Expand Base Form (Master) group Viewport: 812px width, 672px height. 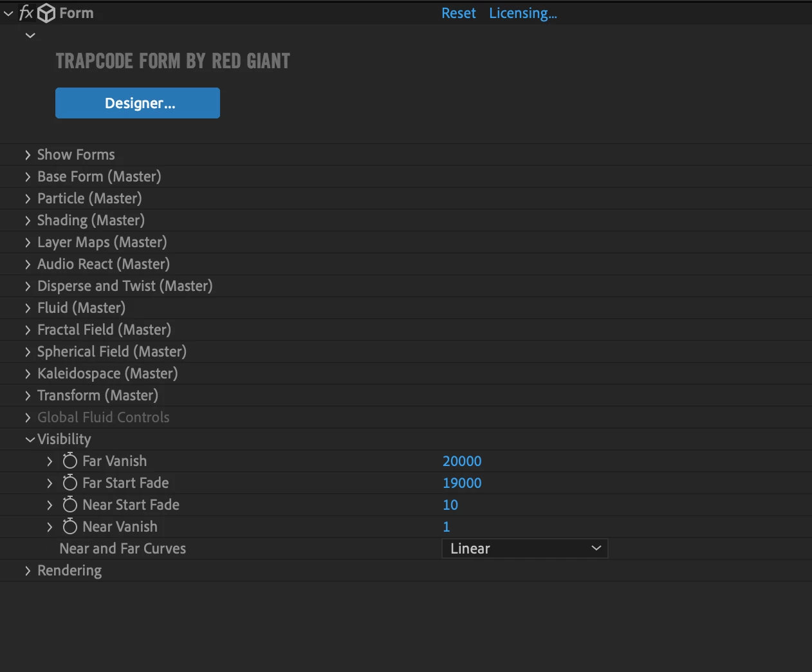click(28, 177)
